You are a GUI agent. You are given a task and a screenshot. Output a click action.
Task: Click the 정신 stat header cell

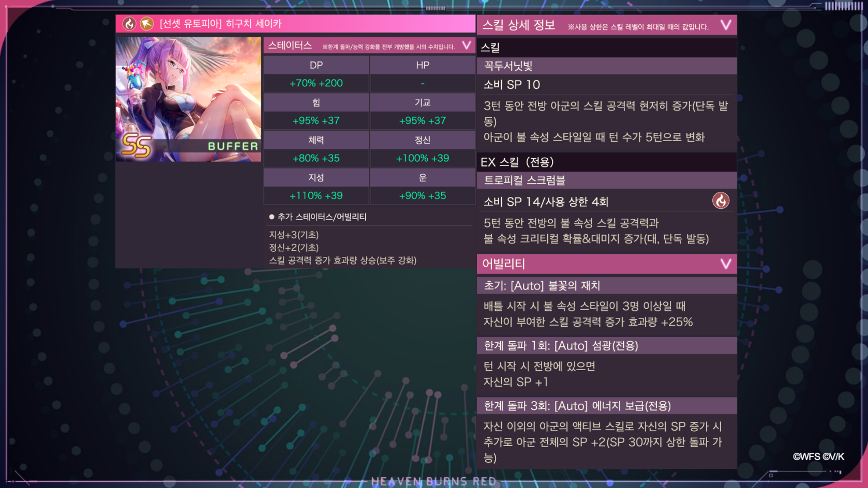423,140
